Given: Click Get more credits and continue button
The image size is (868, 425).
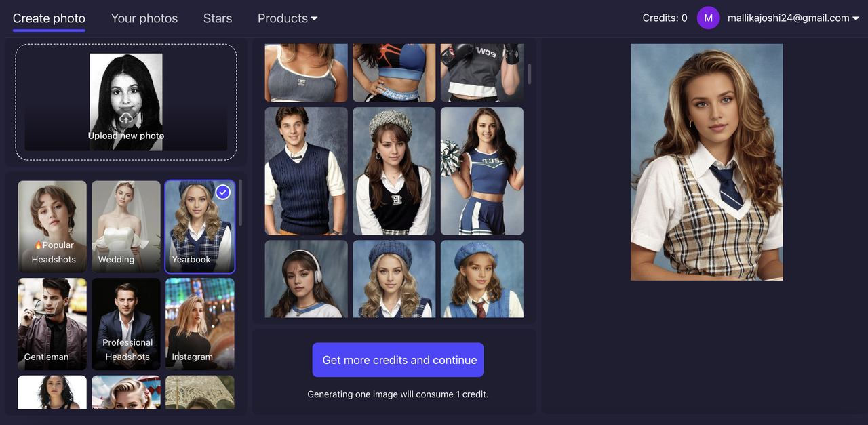Looking at the screenshot, I should click(x=398, y=360).
